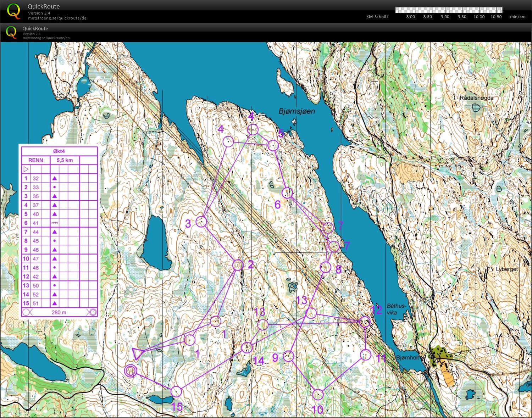Image resolution: width=532 pixels, height=418 pixels.
Task: Select control row 6, code 41, in the table
Action: 59,223
